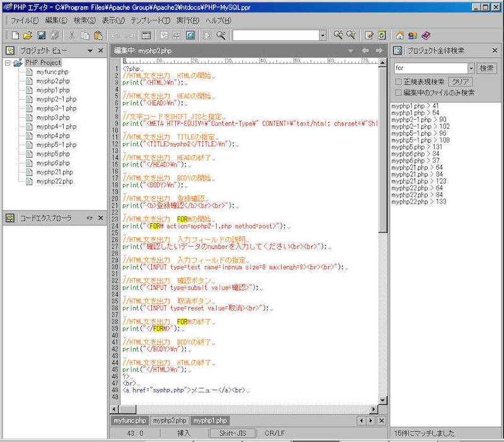This screenshot has width=504, height=442.
Task: Click the Paste clipboard toolbar icon
Action: click(x=98, y=35)
